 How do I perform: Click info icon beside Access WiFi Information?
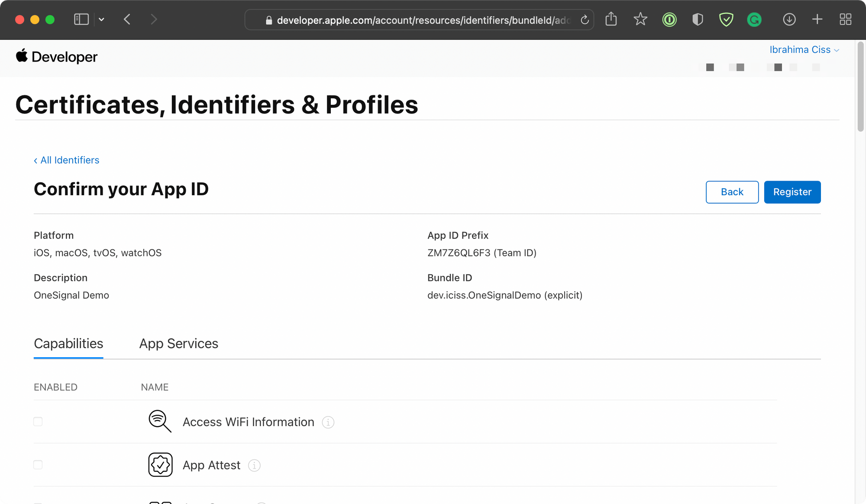coord(328,422)
